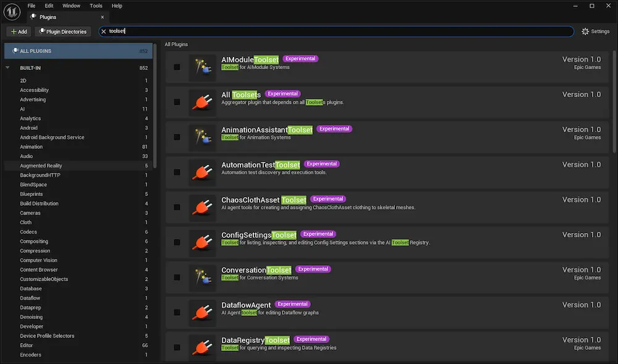Click the AIModuleToolset Experimental badge
The height and width of the screenshot is (364, 618).
click(300, 59)
